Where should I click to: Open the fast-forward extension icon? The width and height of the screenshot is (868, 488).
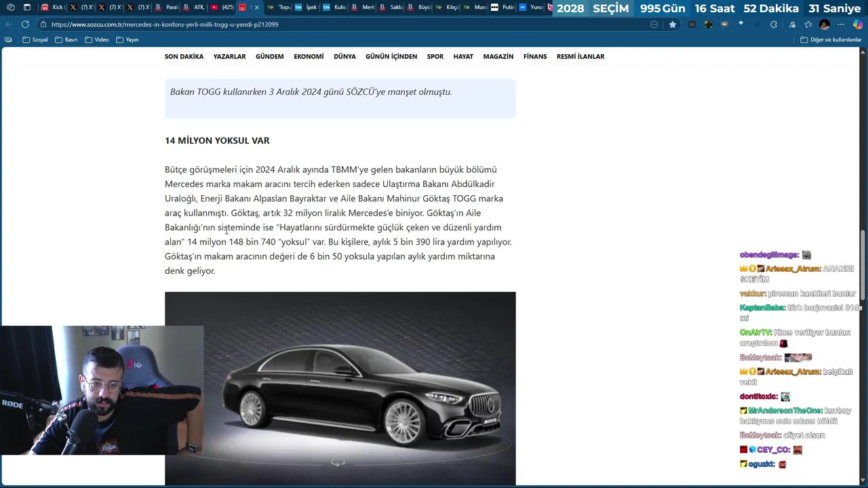(x=725, y=24)
